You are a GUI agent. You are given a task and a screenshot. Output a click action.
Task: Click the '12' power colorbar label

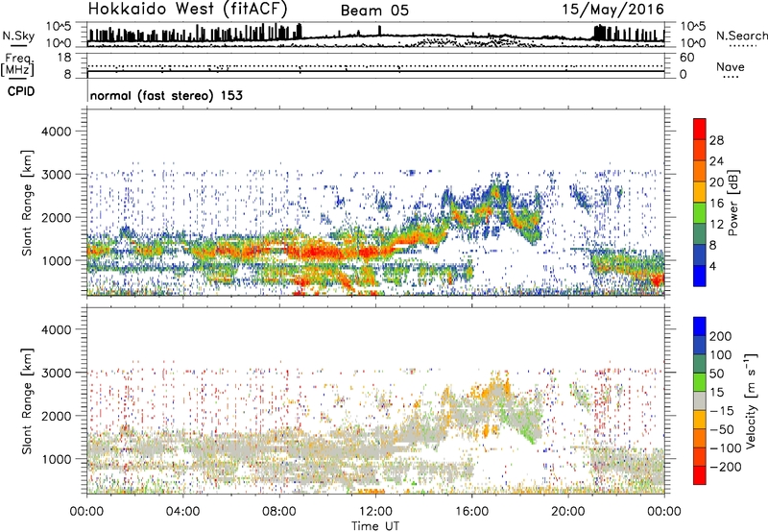(x=716, y=225)
